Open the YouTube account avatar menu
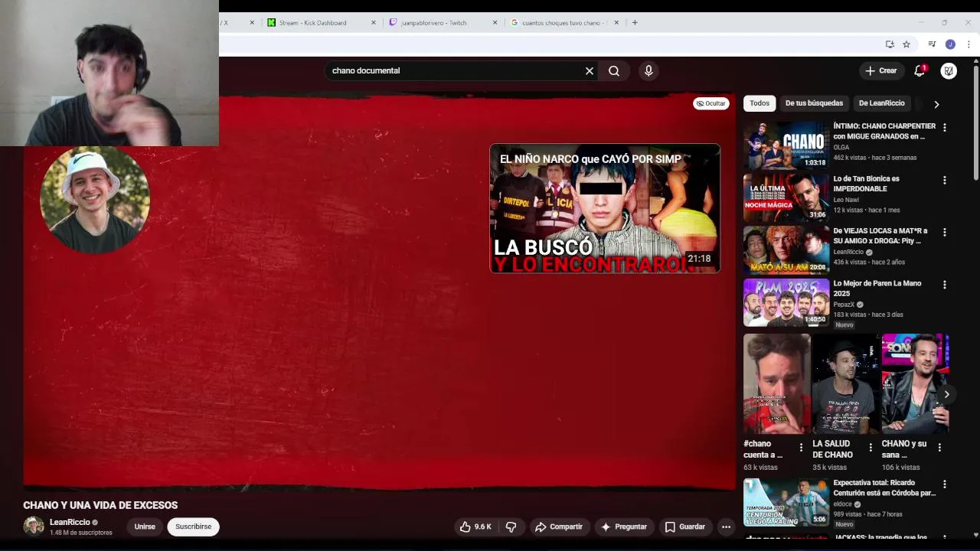 949,70
